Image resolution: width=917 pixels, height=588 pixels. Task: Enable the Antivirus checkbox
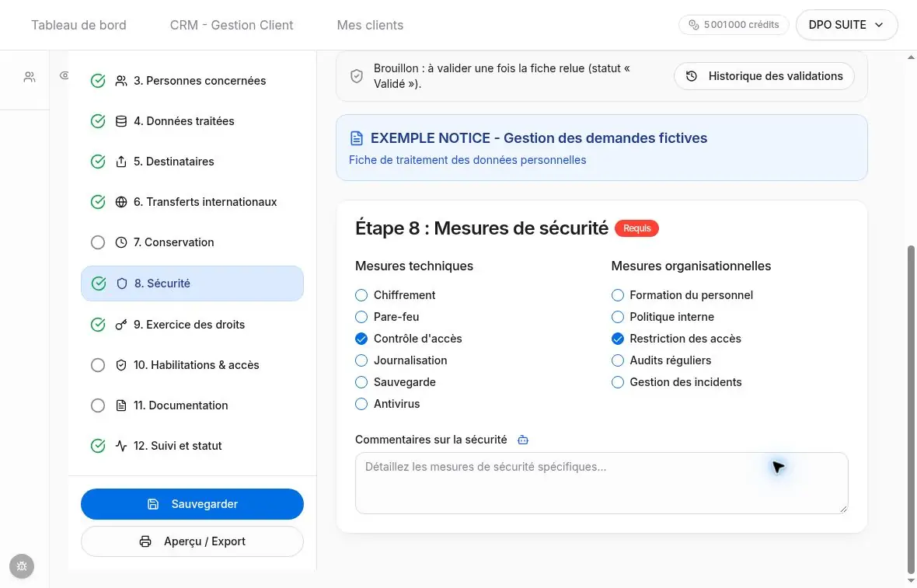click(361, 404)
